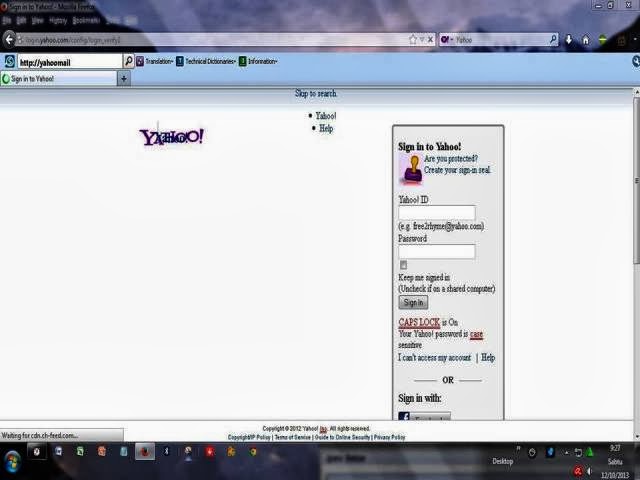Click the toolbar logo icon left of http://yahoomail
Image resolution: width=640 pixels, height=480 pixels.
click(9, 61)
